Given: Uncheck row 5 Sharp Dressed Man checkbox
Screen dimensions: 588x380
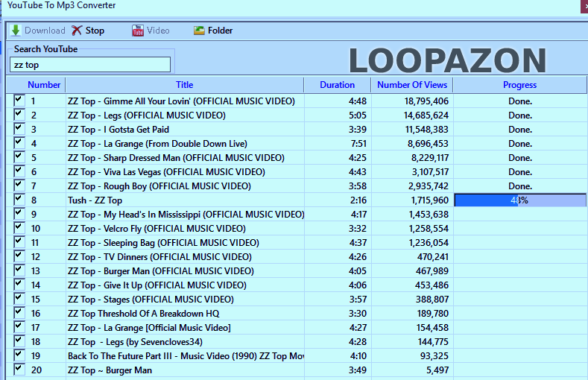Looking at the screenshot, I should [19, 157].
